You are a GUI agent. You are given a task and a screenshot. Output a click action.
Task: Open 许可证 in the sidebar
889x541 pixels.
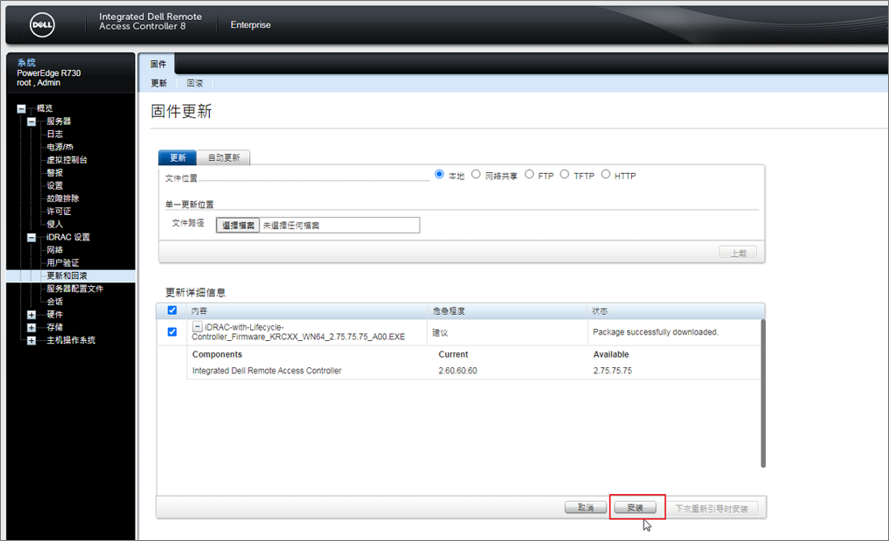point(59,211)
